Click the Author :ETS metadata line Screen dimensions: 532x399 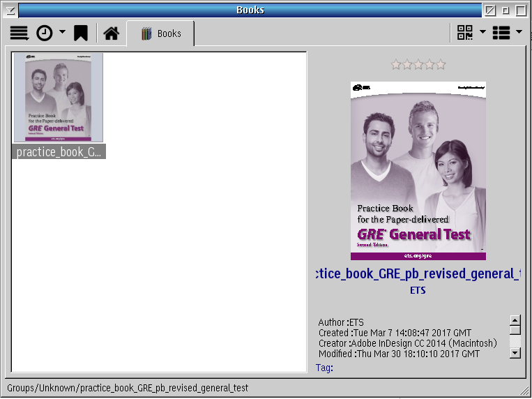[341, 322]
